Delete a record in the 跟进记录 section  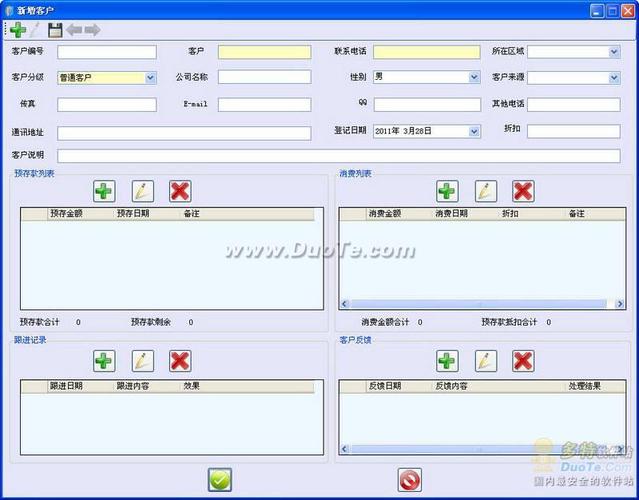coord(180,361)
